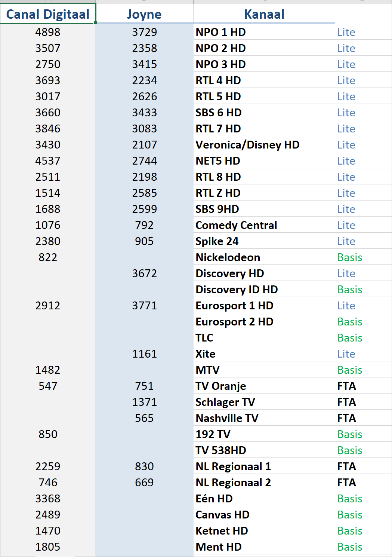Click the Basis label beside Nickelodeon
The height and width of the screenshot is (557, 392).
pyautogui.click(x=350, y=257)
